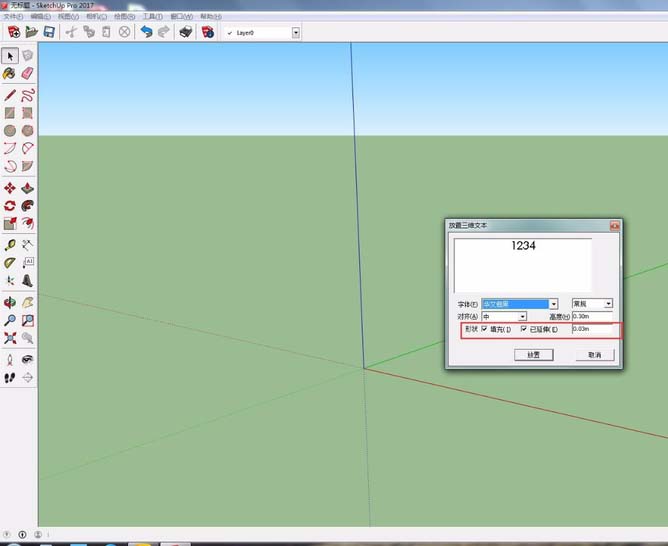Activate the 3D Text tool
The height and width of the screenshot is (546, 668).
coord(27,281)
